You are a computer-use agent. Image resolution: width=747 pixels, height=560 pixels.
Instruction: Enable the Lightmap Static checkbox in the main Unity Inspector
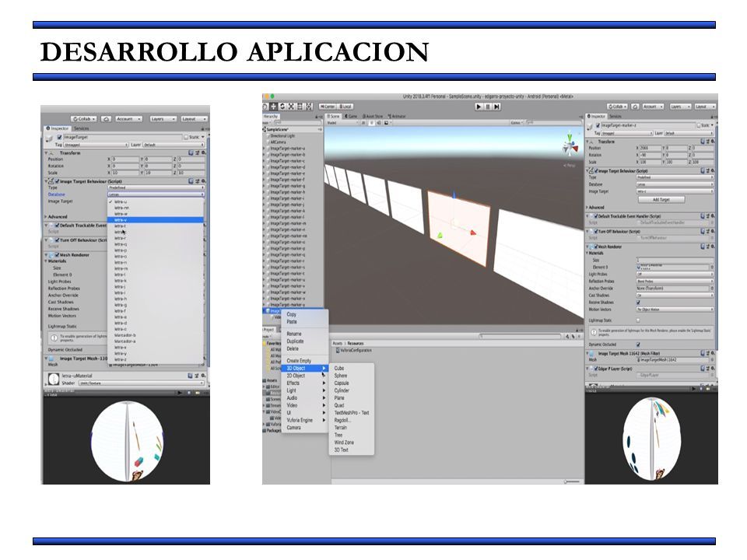638,320
